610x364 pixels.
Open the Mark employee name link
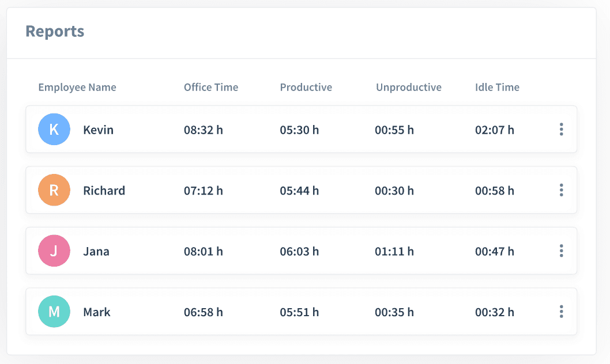click(97, 312)
